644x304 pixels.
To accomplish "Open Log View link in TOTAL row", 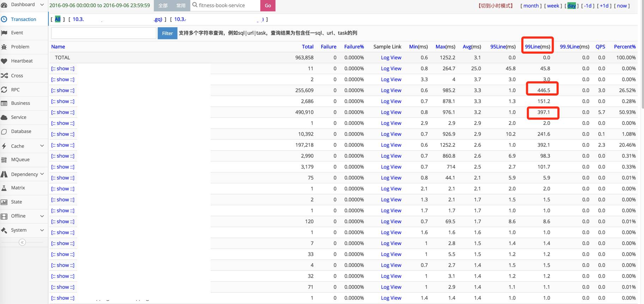I will [391, 57].
